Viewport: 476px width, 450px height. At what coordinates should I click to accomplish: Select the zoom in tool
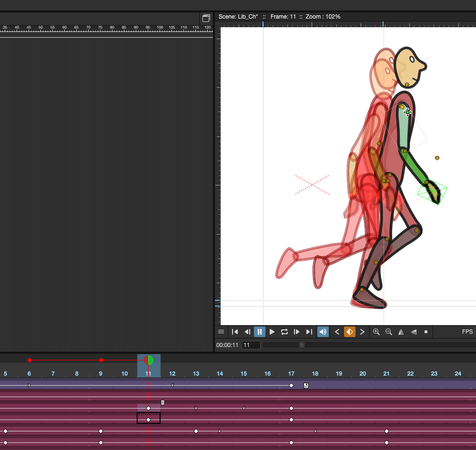click(376, 331)
